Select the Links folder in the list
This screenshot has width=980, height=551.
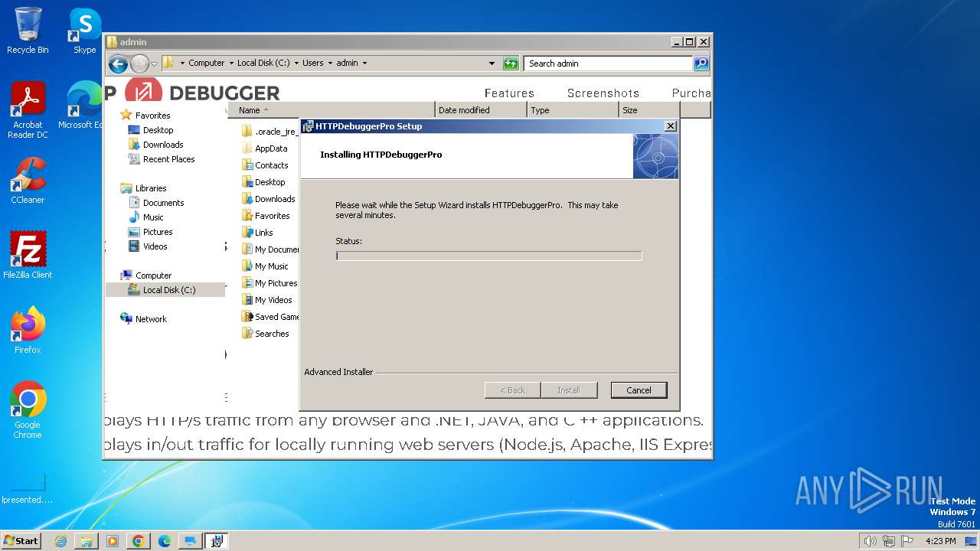[257, 233]
